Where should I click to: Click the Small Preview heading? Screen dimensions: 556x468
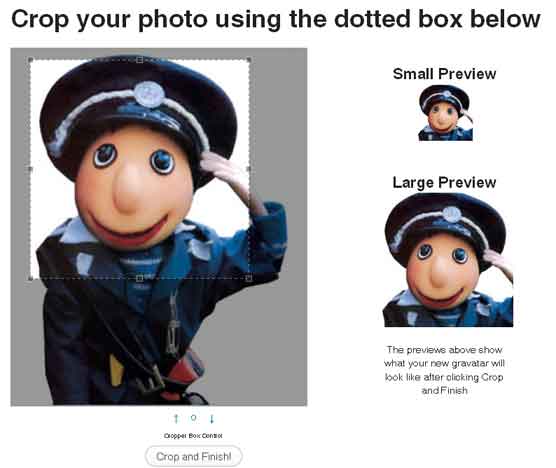pyautogui.click(x=444, y=74)
